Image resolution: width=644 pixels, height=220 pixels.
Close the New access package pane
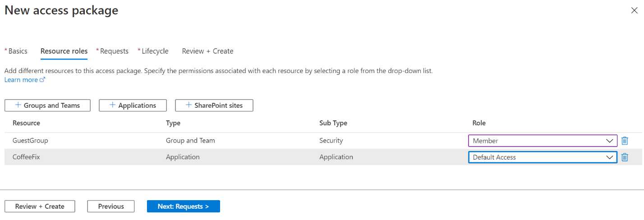[634, 11]
